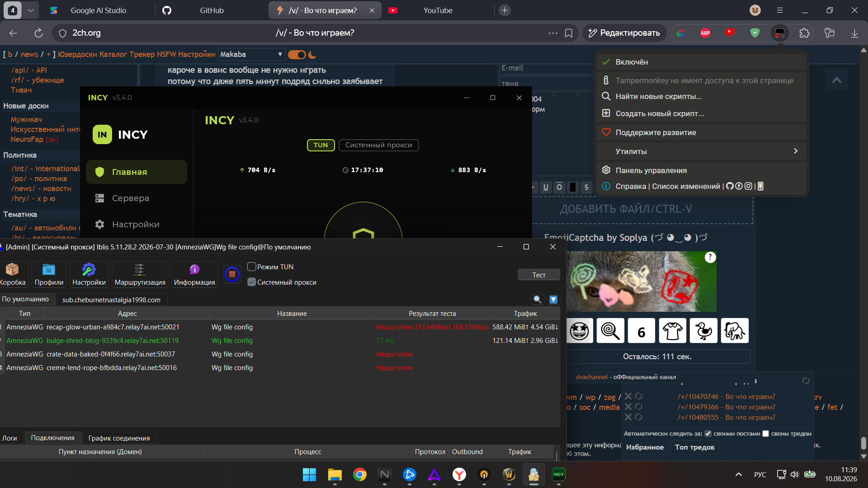This screenshot has height=488, width=868.
Task: Uncheck auto-follow своими постами
Action: [x=708, y=434]
